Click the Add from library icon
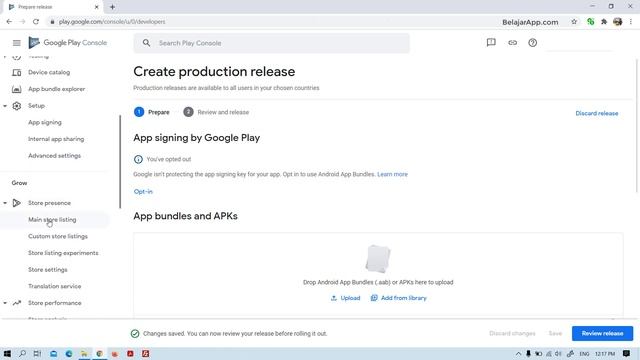640x360 pixels. coord(374,298)
